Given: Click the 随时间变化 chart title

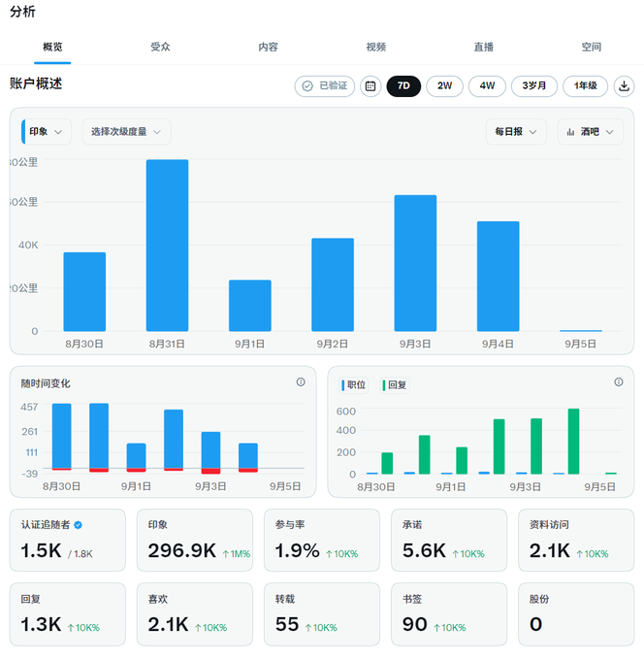Looking at the screenshot, I should [x=46, y=383].
